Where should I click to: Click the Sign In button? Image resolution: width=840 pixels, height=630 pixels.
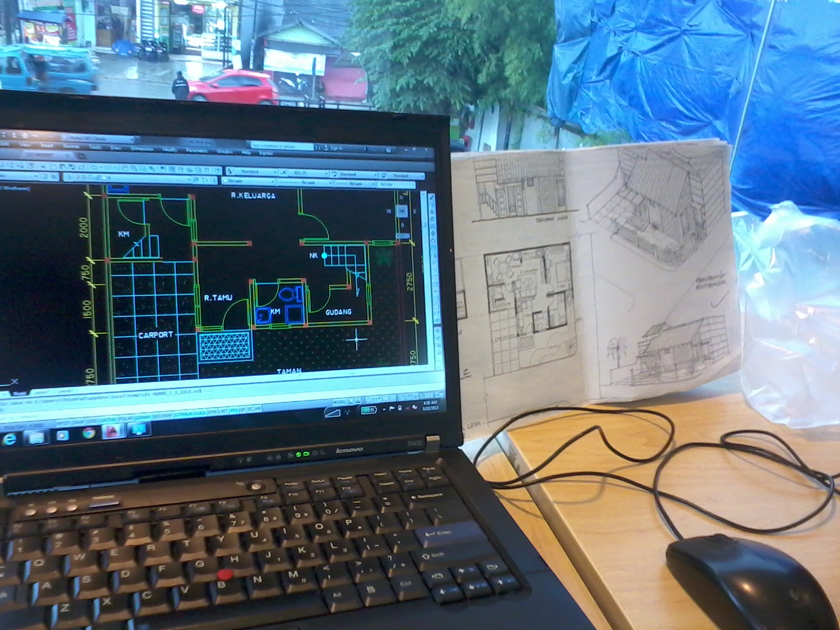(334, 148)
